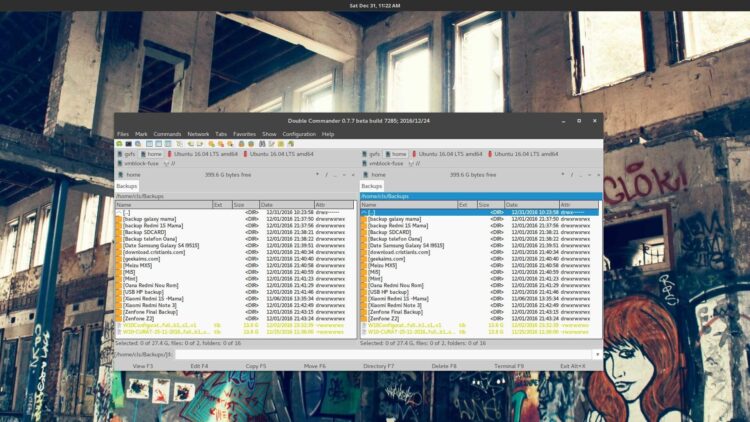
Task: Switch to the left Backups tab
Action: (127, 186)
